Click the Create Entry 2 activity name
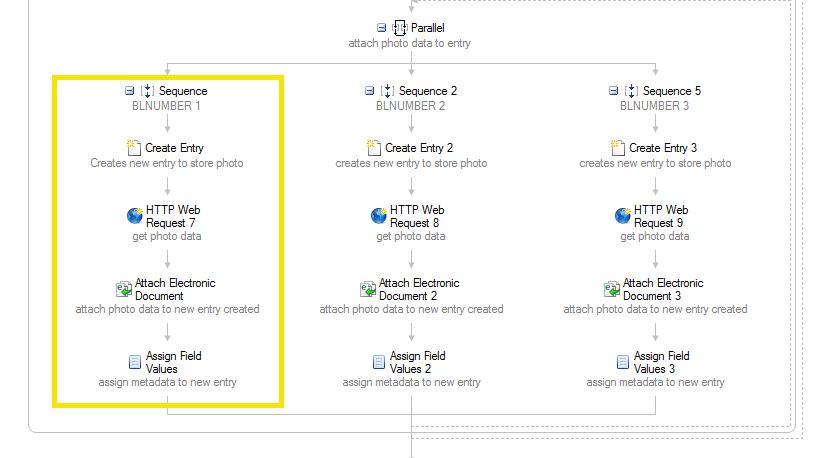The image size is (835, 458). pyautogui.click(x=419, y=148)
